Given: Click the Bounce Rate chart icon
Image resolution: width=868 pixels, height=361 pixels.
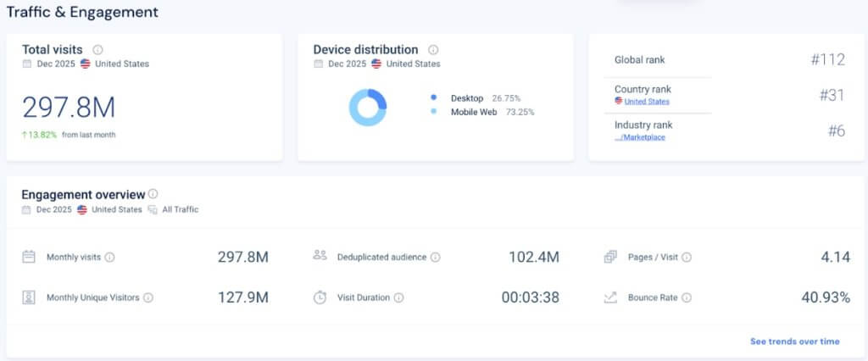Looking at the screenshot, I should click(x=610, y=297).
